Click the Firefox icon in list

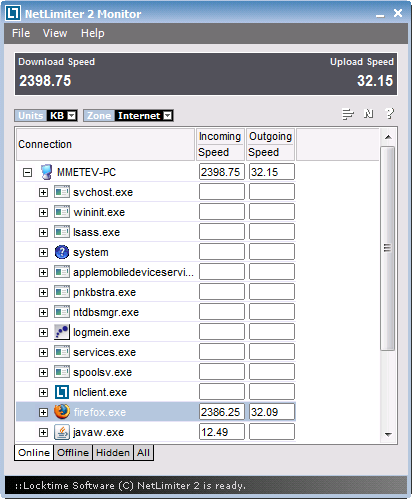coord(62,412)
